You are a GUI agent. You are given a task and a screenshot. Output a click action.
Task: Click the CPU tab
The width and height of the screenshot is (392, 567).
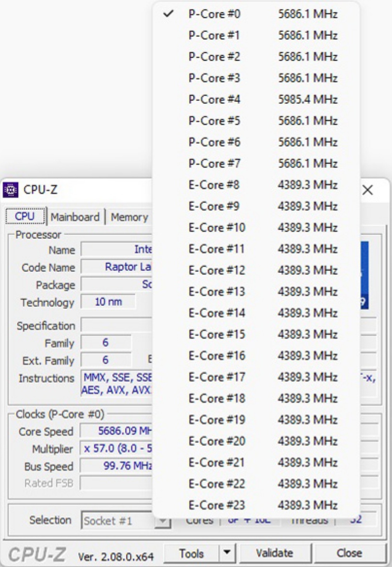(x=25, y=216)
